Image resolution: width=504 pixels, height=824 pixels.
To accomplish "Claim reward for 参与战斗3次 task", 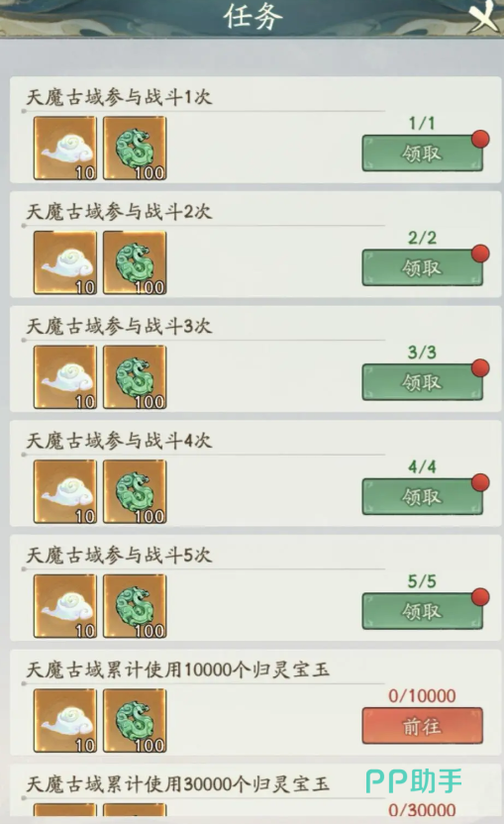I will [423, 382].
